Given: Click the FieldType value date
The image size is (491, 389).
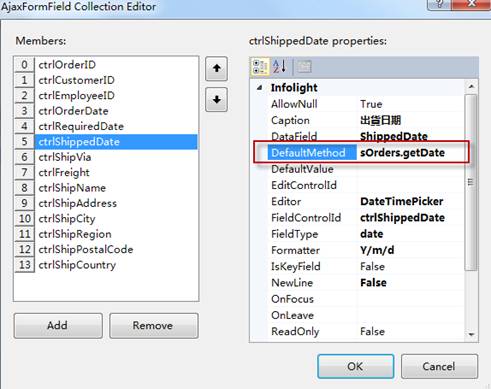Looking at the screenshot, I should click(371, 234).
